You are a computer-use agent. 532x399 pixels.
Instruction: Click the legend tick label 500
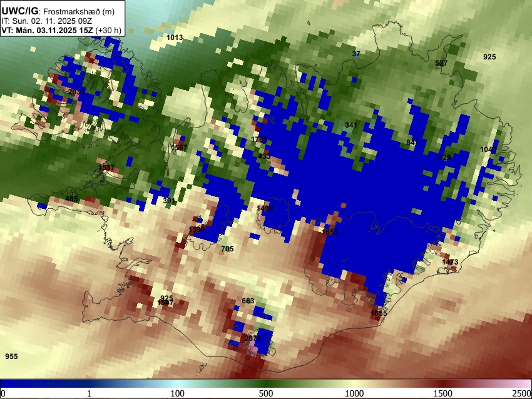266,393
